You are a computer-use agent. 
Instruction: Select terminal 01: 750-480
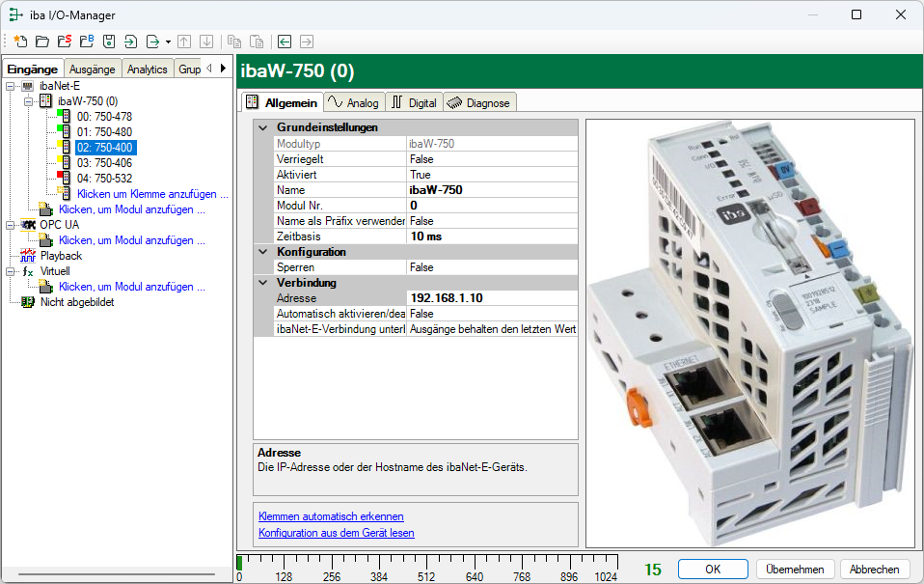(104, 132)
